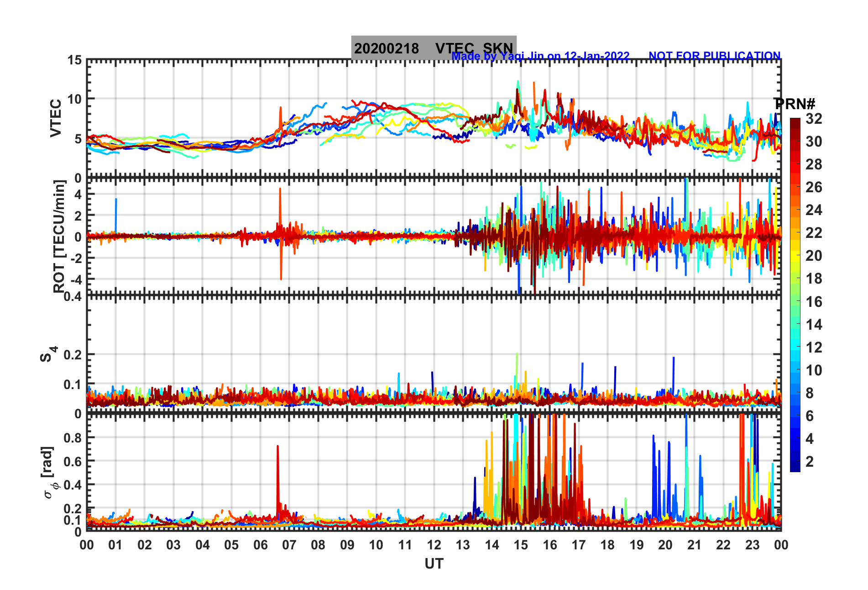Click colorbar tick label "24"
Image resolution: width=868 pixels, height=590 pixels.
814,210
